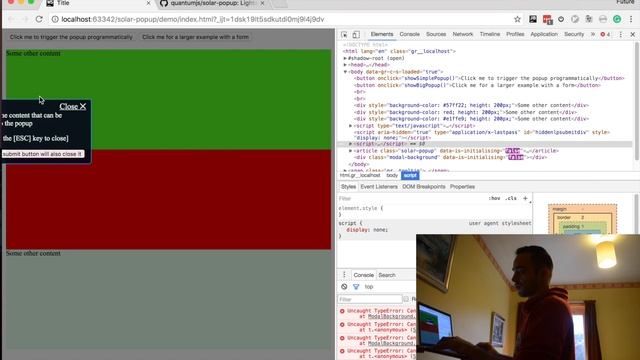Click the dark image extension icon
Screen dimensions: 640x360
(533, 19)
